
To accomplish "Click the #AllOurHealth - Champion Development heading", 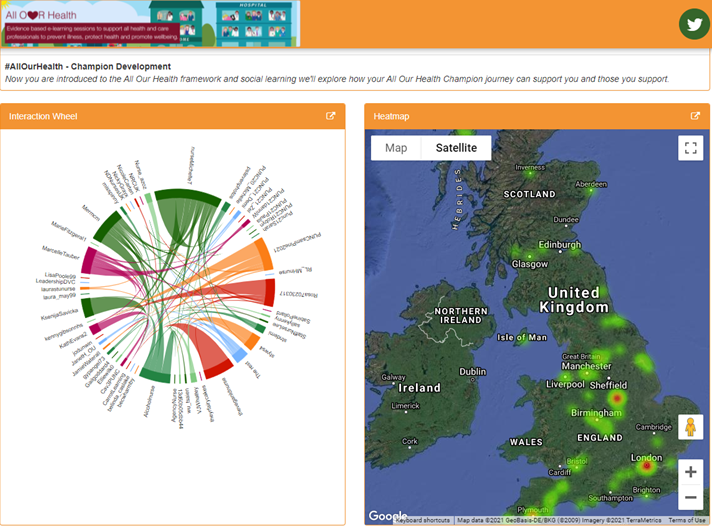I will (88, 66).
